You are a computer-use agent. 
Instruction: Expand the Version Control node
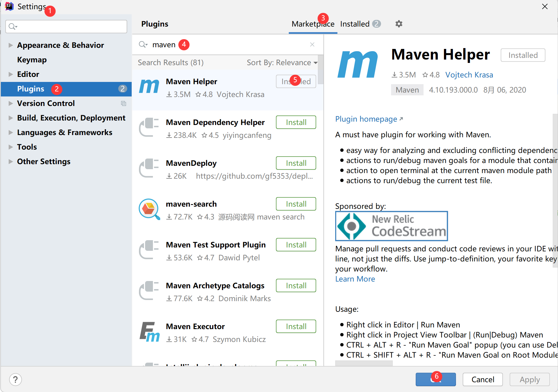11,103
